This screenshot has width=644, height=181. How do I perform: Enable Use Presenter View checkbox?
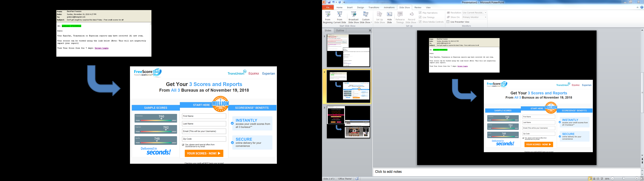pyautogui.click(x=448, y=22)
